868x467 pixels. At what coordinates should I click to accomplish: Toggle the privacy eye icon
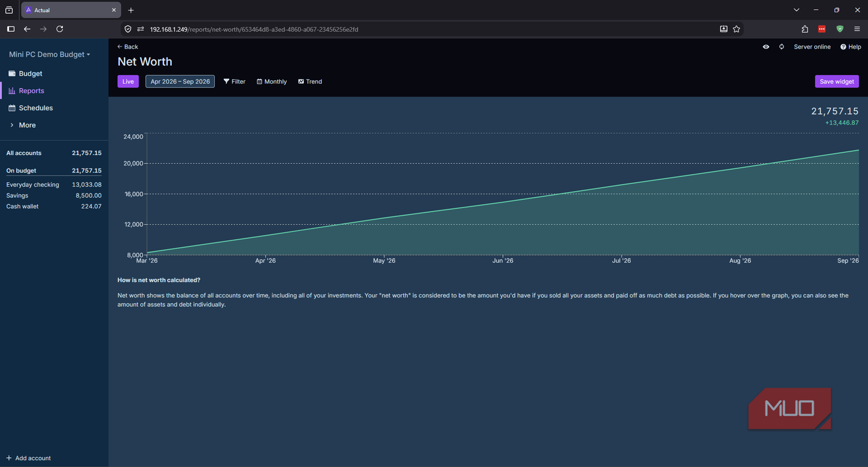(x=766, y=47)
